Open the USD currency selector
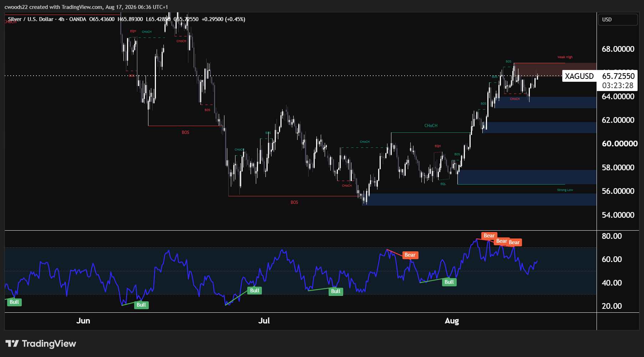This screenshot has width=644, height=357. (618, 20)
